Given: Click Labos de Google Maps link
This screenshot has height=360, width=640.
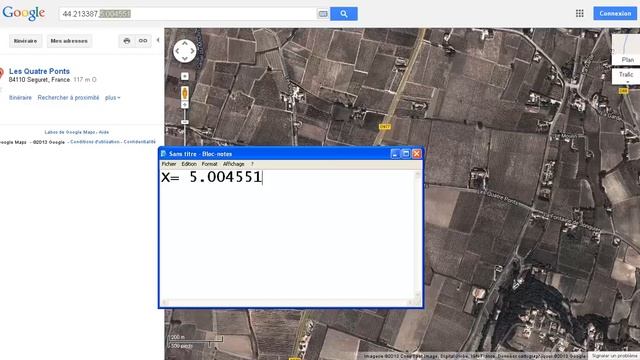Looking at the screenshot, I should coord(70,132).
